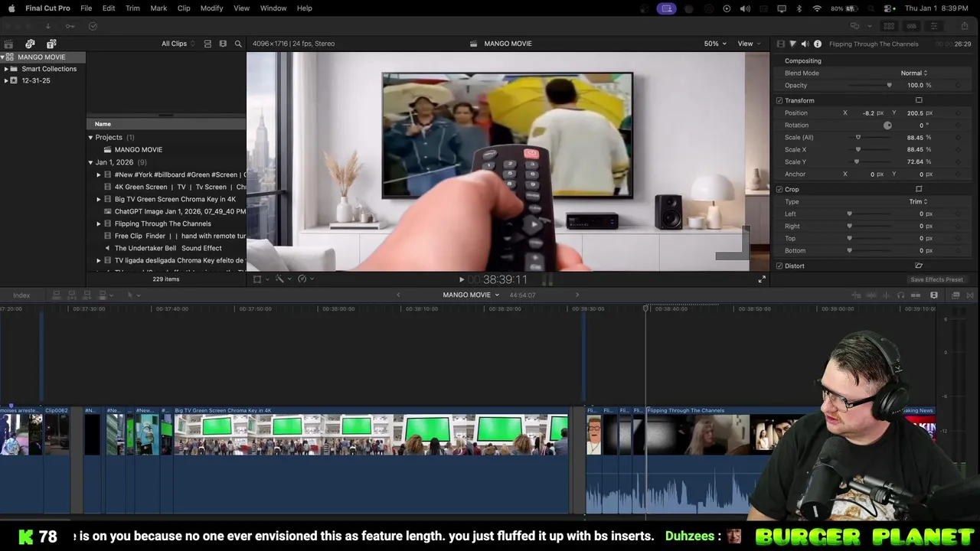Viewport: 980px width, 551px height.
Task: Select the arrow tool pop-up in timeline
Action: (x=132, y=295)
